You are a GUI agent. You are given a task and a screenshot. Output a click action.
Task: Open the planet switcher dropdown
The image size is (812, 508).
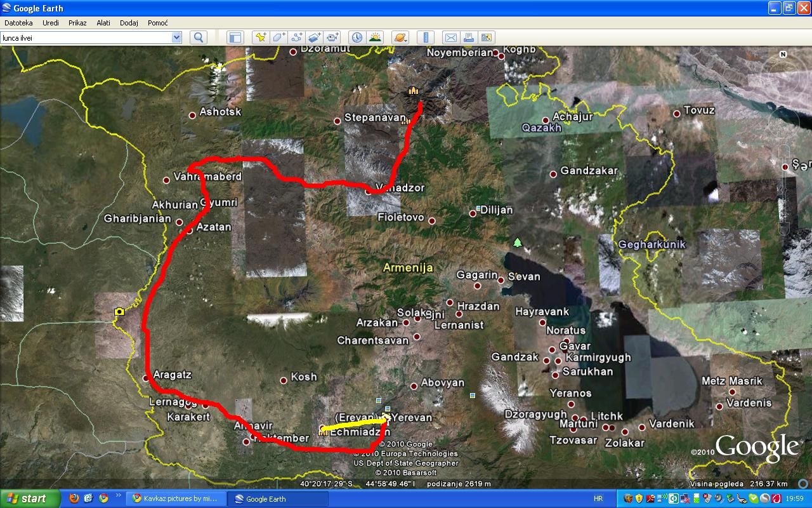[400, 37]
